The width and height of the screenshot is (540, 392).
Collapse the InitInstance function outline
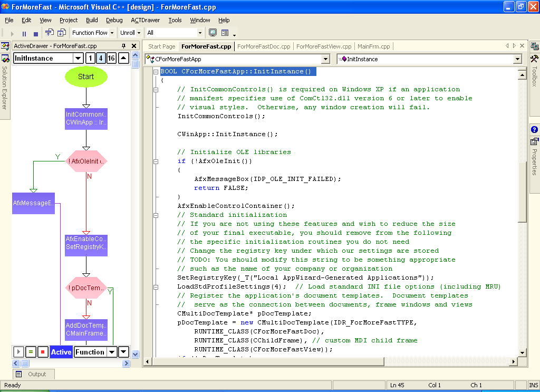156,72
